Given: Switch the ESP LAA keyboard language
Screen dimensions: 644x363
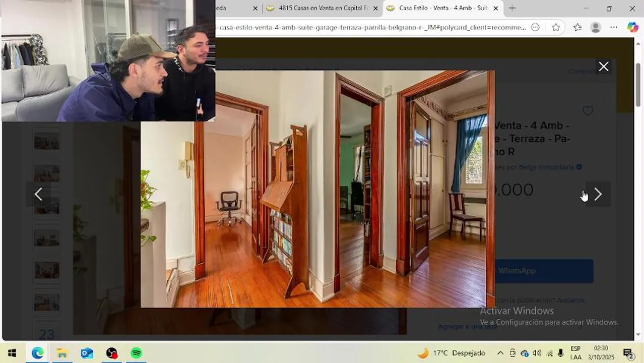Looking at the screenshot, I should 575,353.
